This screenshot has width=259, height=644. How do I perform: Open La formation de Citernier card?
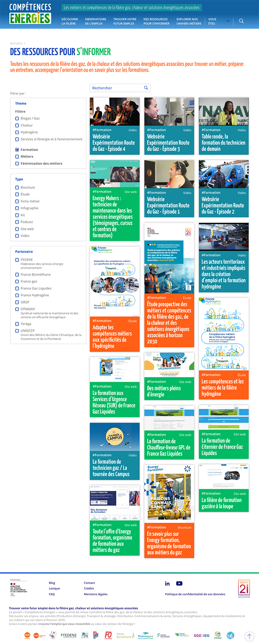click(x=224, y=432)
